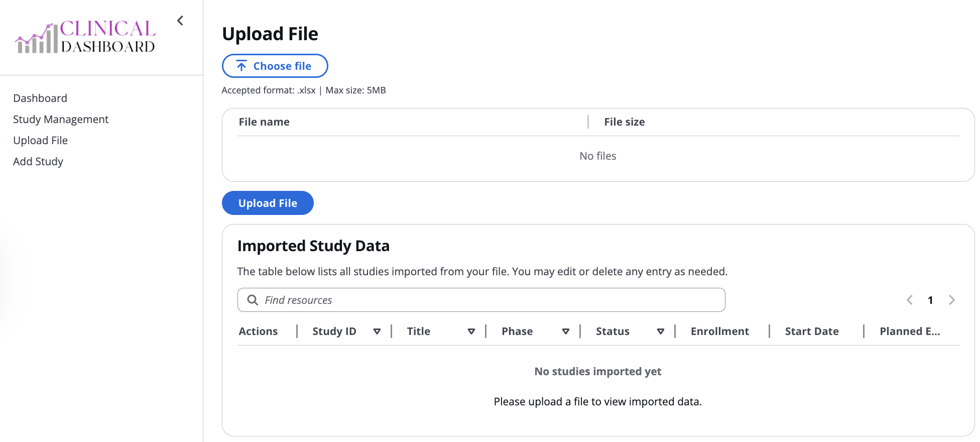Open Status column filter dropdown
The height and width of the screenshot is (442, 980).
[660, 331]
